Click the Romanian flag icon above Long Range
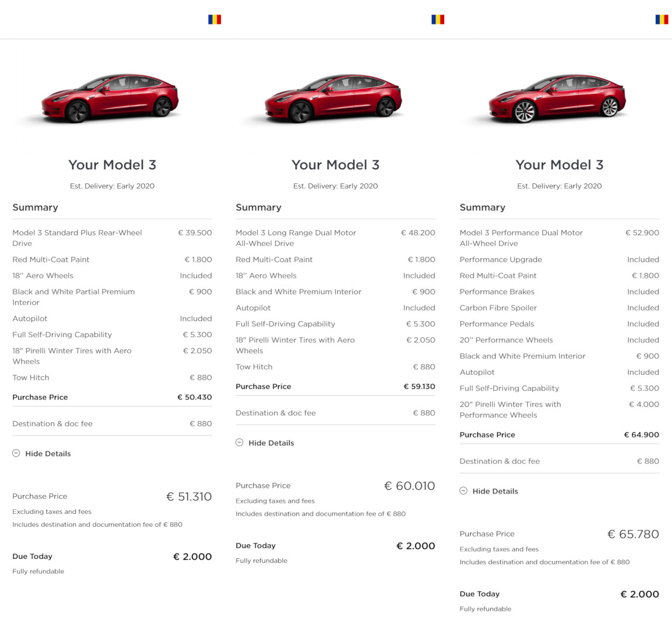The image size is (672, 619). [438, 19]
